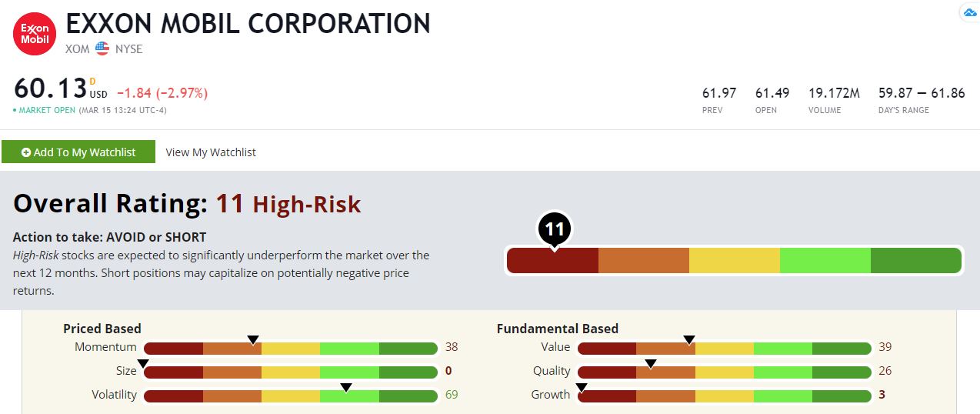Click the Value bar triangle marker
This screenshot has height=414, width=980.
click(689, 340)
